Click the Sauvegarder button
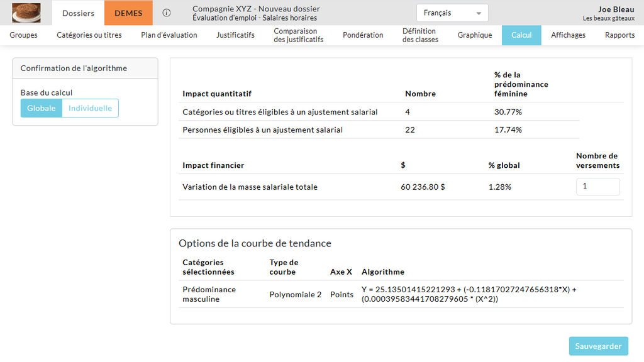Viewport: 644px width, 362px height. (x=599, y=346)
